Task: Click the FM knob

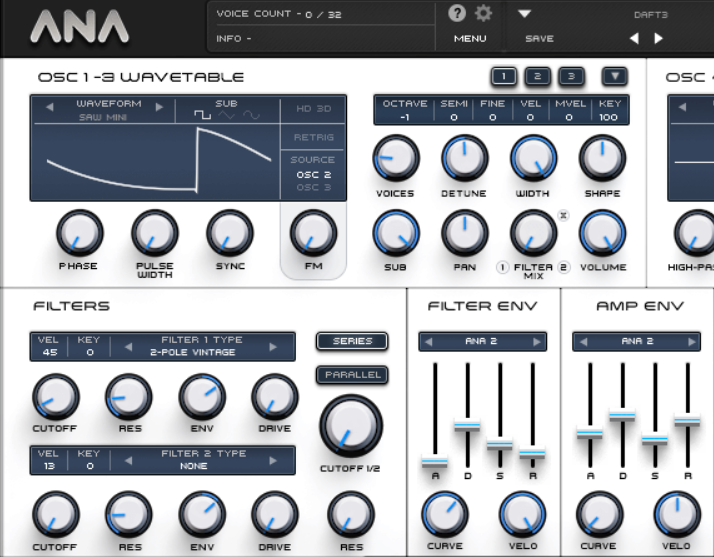Action: click(x=313, y=233)
